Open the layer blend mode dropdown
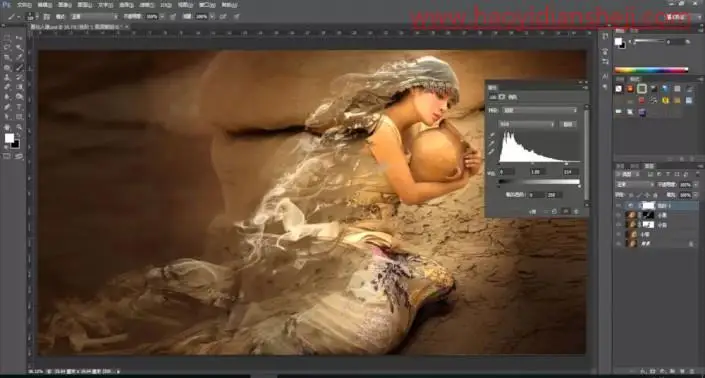This screenshot has height=378, width=705. (x=635, y=184)
